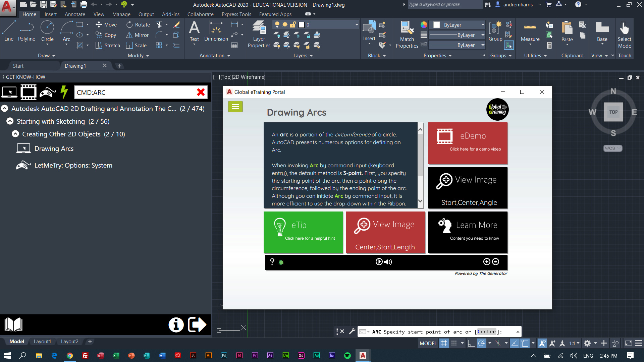The width and height of the screenshot is (644, 362).
Task: Select the Polyline tool
Action: (26, 31)
